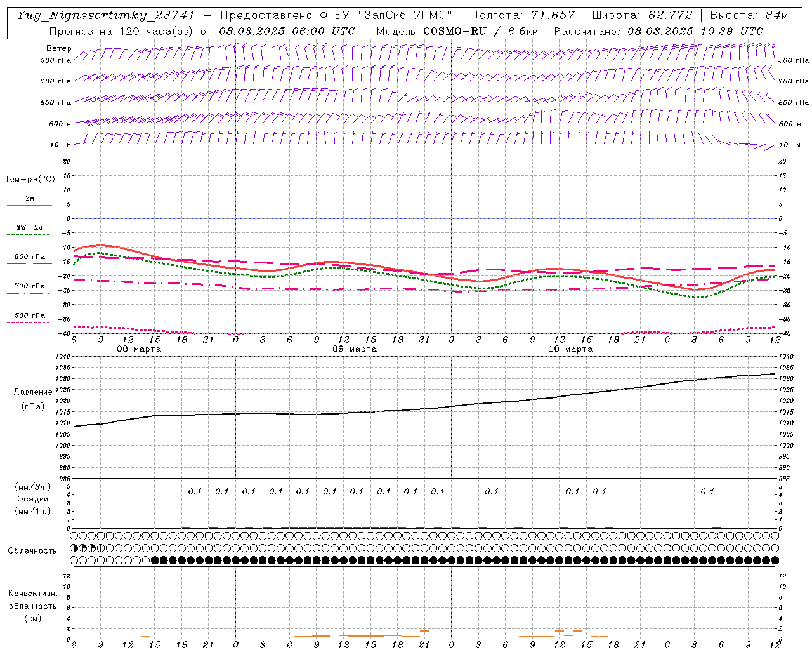The image size is (812, 650).
Task: Click the computed time 08.03.2025 10:39 UTC
Action: pyautogui.click(x=696, y=31)
